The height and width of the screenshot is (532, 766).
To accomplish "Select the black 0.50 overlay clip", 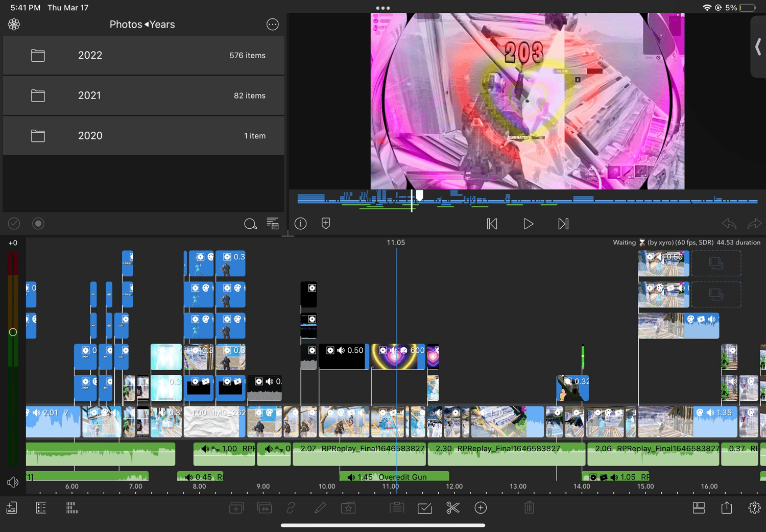I will [344, 357].
